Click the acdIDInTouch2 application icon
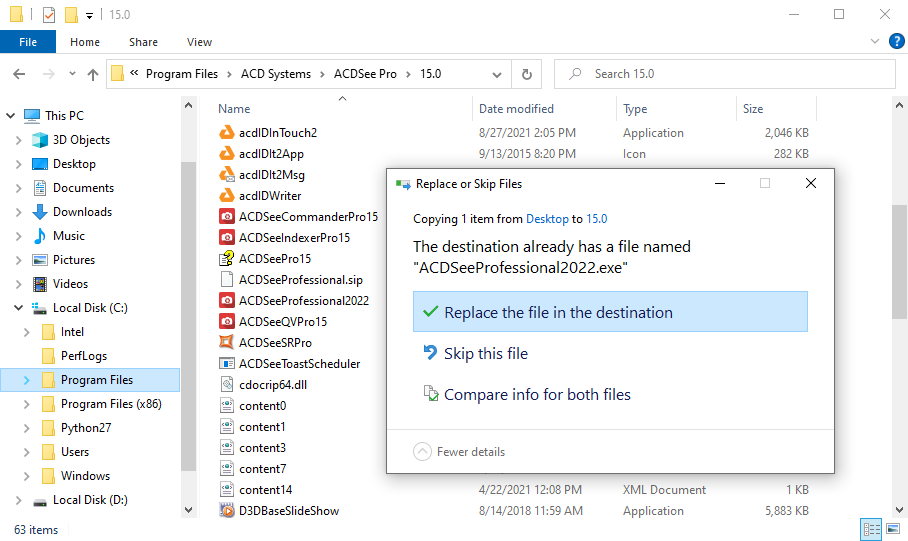This screenshot has height=541, width=908. (x=226, y=133)
